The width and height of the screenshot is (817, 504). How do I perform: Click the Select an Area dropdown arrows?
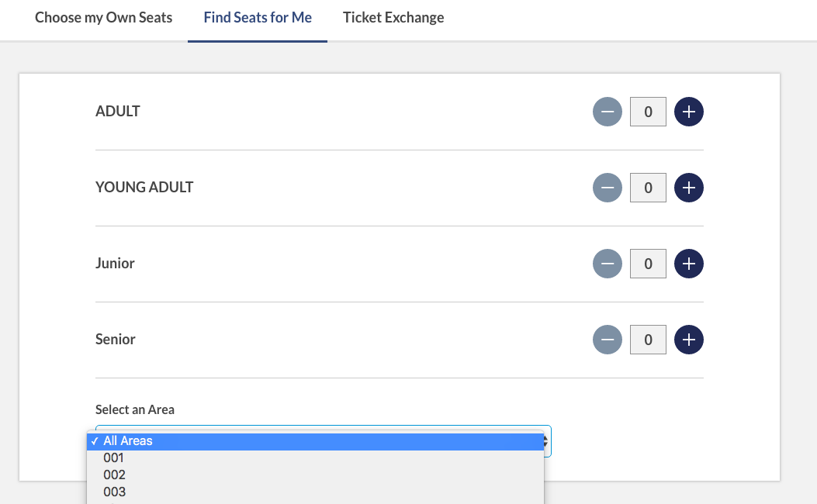pyautogui.click(x=548, y=442)
